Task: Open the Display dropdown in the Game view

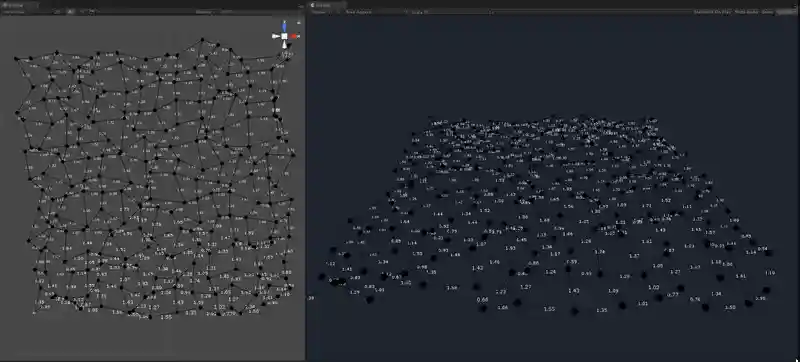Action: pos(324,12)
